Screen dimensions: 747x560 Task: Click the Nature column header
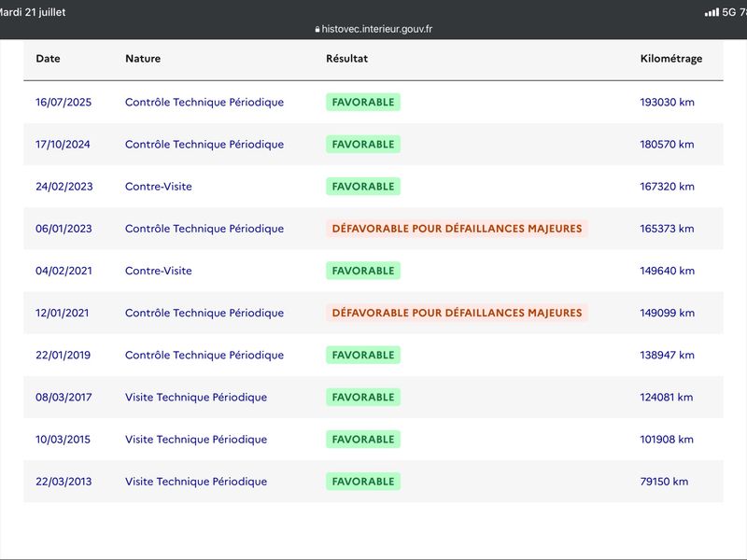coord(143,59)
